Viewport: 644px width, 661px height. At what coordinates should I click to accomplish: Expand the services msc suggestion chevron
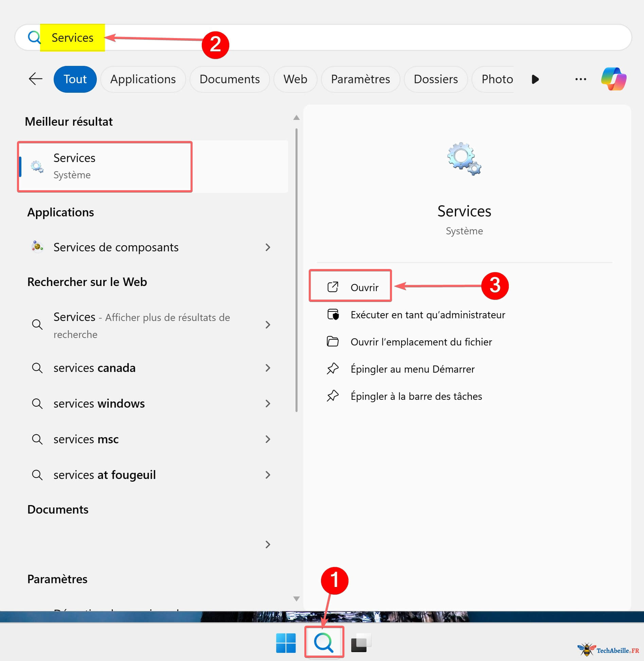268,439
